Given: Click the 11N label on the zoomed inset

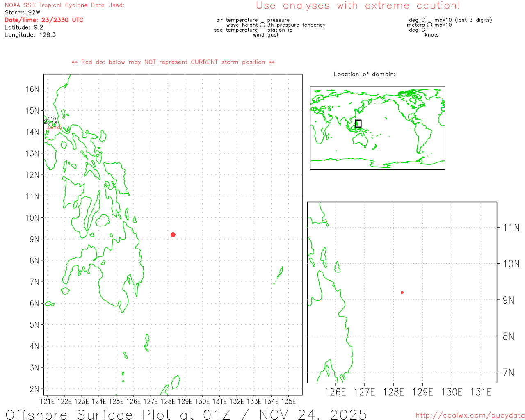Looking at the screenshot, I should click(x=511, y=228).
